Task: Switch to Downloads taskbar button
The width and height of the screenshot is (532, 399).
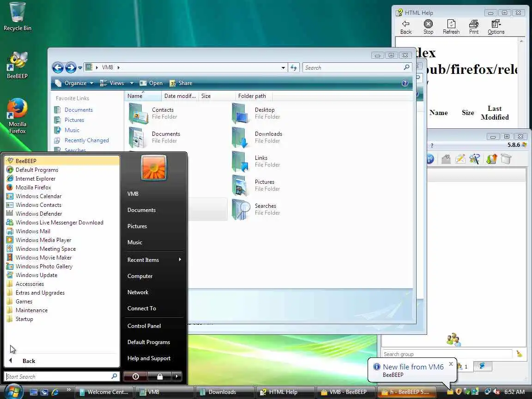Action: 225,392
